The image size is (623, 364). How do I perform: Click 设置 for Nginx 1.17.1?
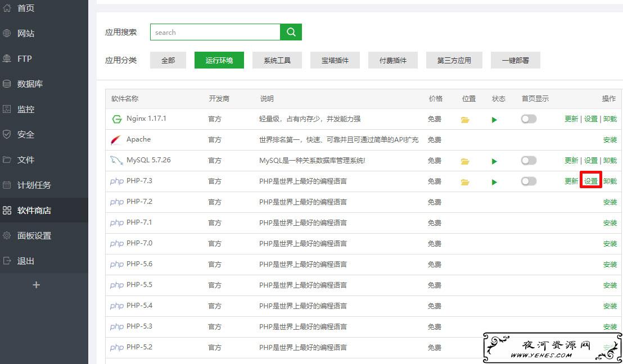pos(591,119)
